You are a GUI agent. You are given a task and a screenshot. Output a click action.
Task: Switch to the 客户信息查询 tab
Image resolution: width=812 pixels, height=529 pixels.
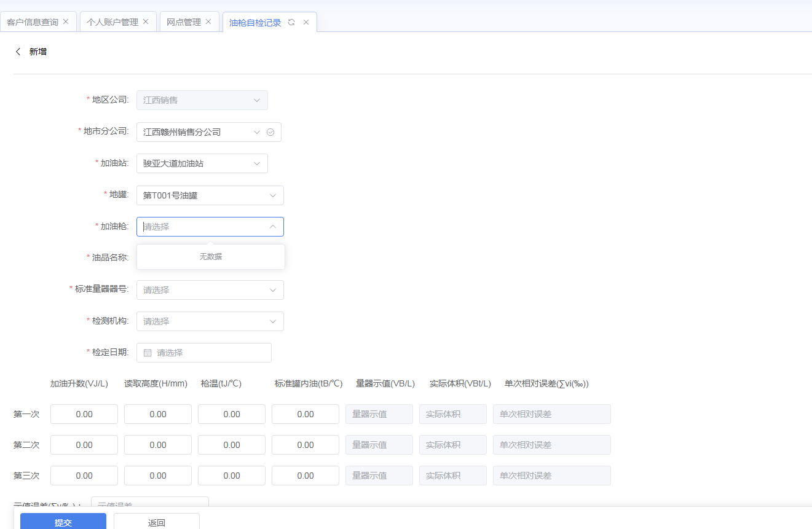coord(33,22)
